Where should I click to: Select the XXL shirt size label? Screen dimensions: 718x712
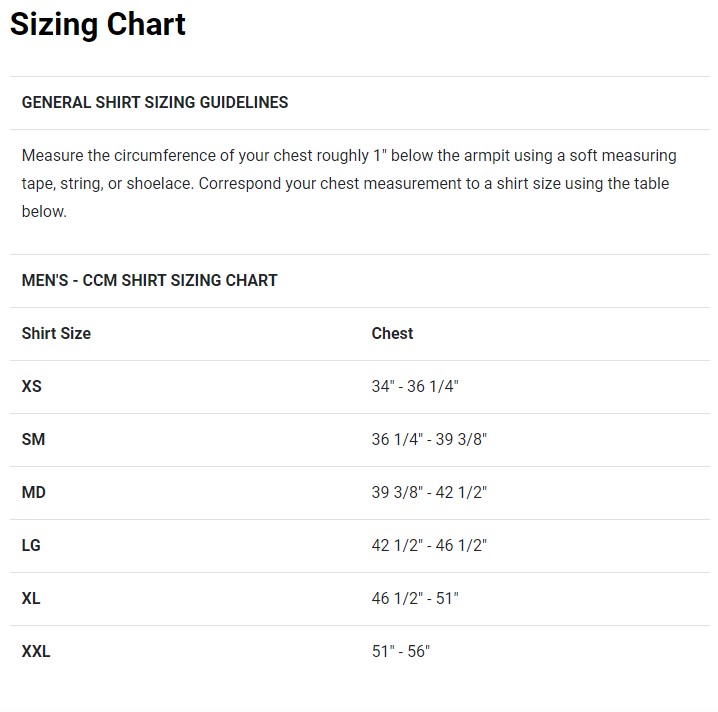pyautogui.click(x=36, y=651)
